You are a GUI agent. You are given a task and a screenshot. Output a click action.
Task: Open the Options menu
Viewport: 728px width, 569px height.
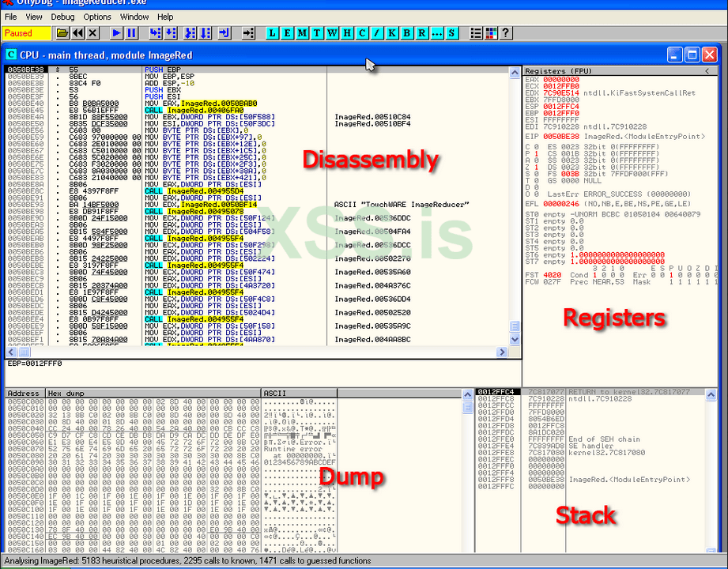click(x=97, y=17)
